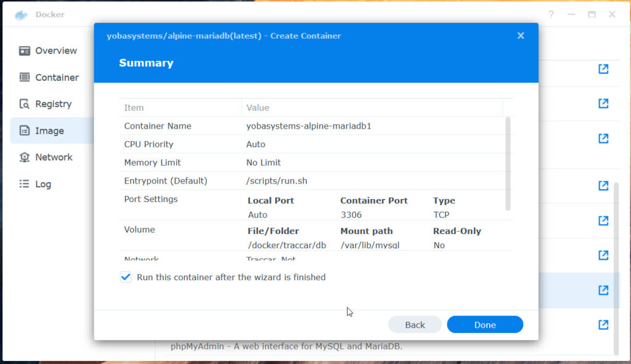Screen dimensions: 631x364
Task: Click the image list scrollbar behind dialog
Action: [x=616, y=268]
